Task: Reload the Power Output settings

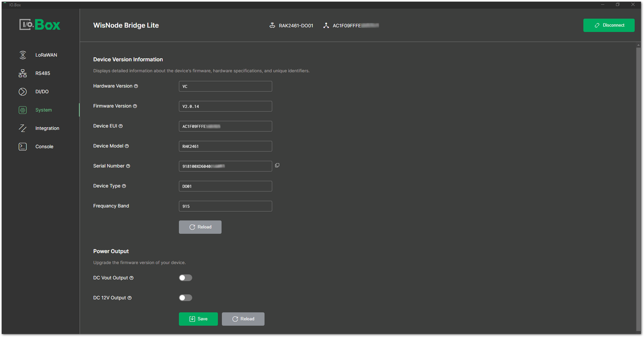Action: tap(243, 319)
